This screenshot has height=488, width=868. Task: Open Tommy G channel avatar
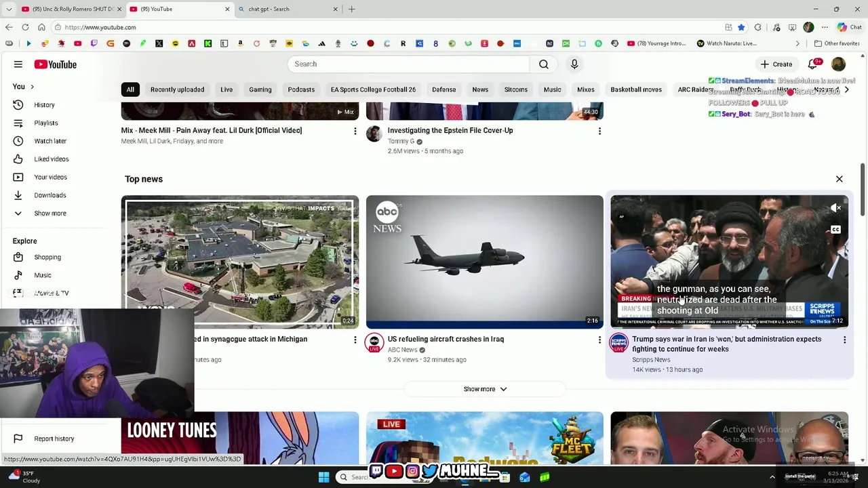point(374,134)
